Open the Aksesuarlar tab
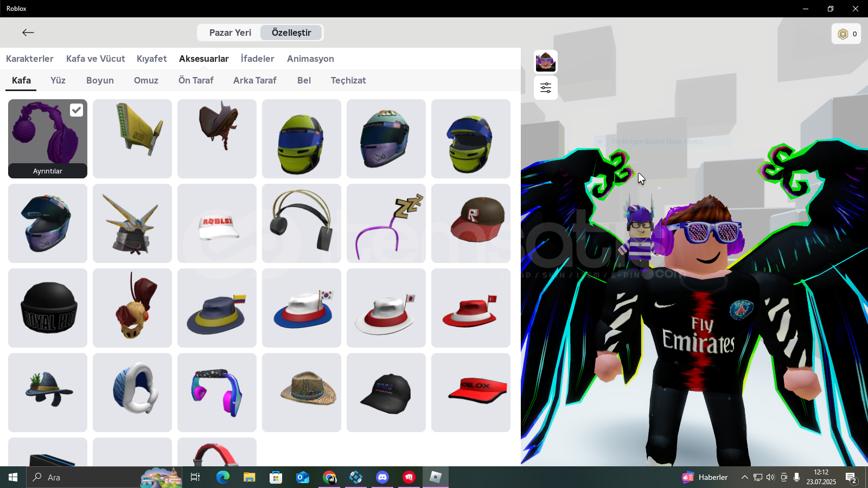This screenshot has width=868, height=488. [x=204, y=59]
